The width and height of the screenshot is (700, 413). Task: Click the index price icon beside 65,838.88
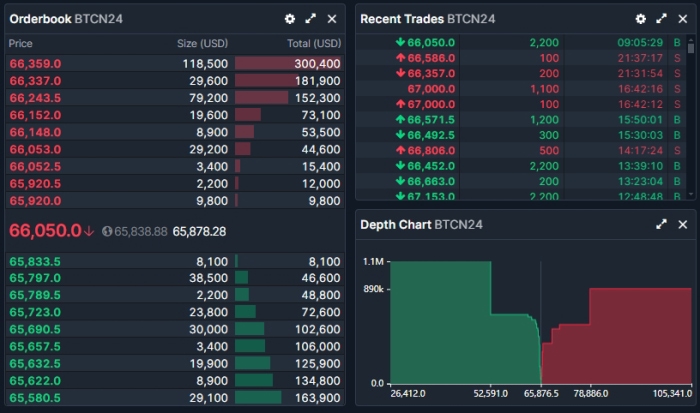click(x=107, y=231)
